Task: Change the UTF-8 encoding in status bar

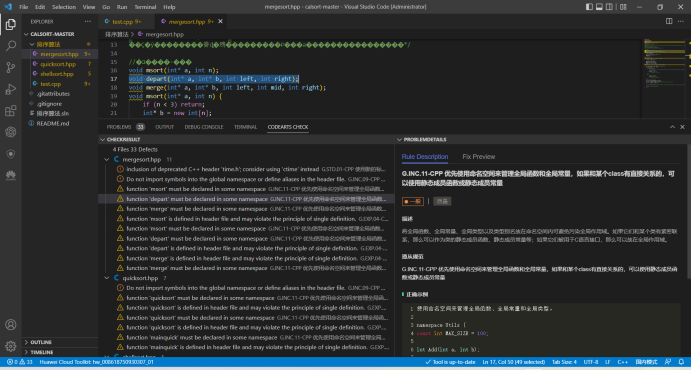Action: [x=590, y=362]
